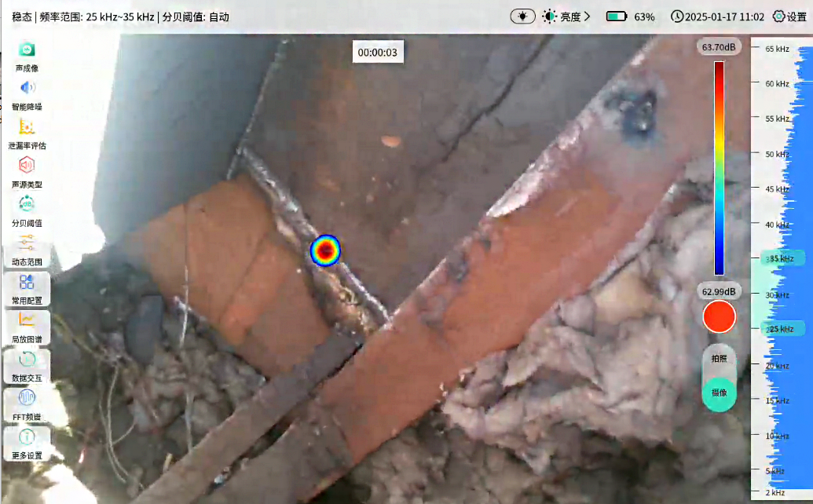Click the sound source hotspot on image
The image size is (813, 504).
[x=324, y=250]
